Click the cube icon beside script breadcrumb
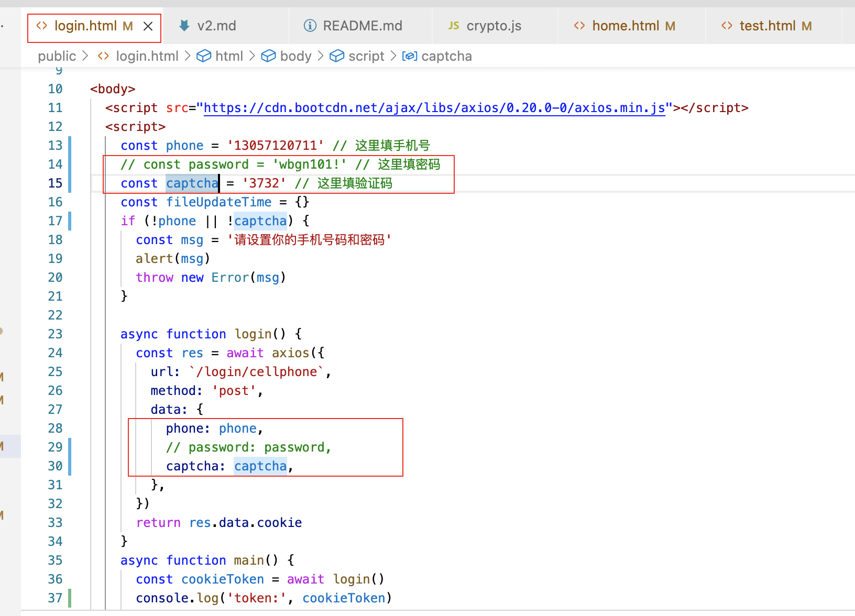The image size is (855, 616). pos(337,56)
